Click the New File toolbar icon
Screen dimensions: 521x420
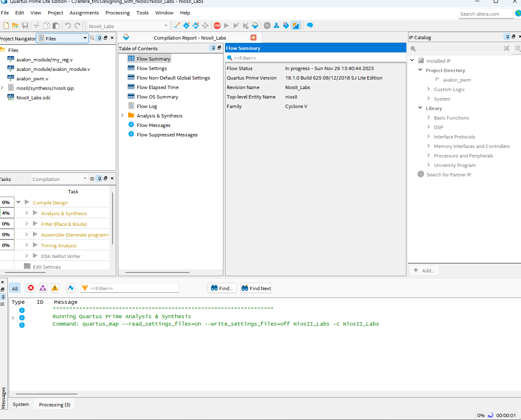(x=6, y=26)
